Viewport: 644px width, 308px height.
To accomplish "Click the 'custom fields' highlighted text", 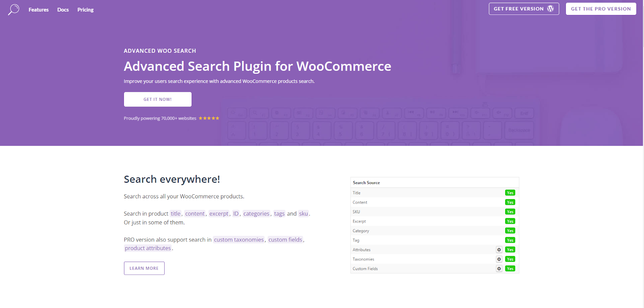I will 285,239.
